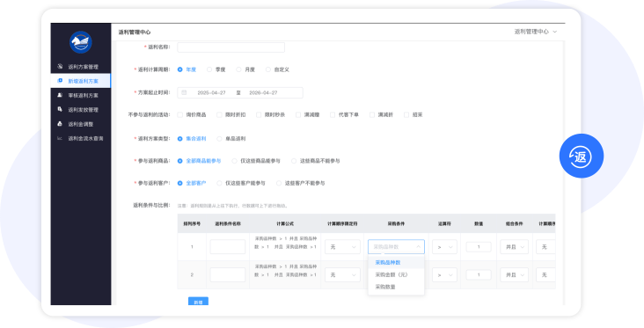The height and width of the screenshot is (328, 644).
Task: Select the 单品返利 plan type radio
Action: [219, 139]
